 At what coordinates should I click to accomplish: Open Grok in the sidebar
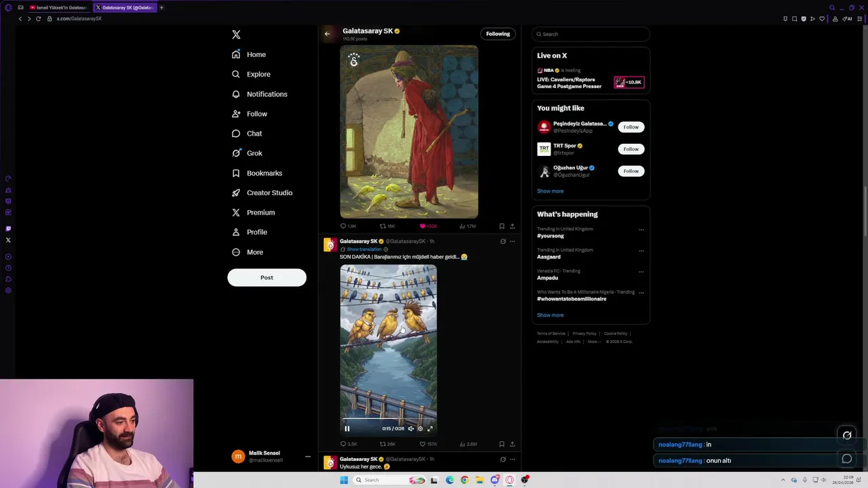tap(247, 153)
